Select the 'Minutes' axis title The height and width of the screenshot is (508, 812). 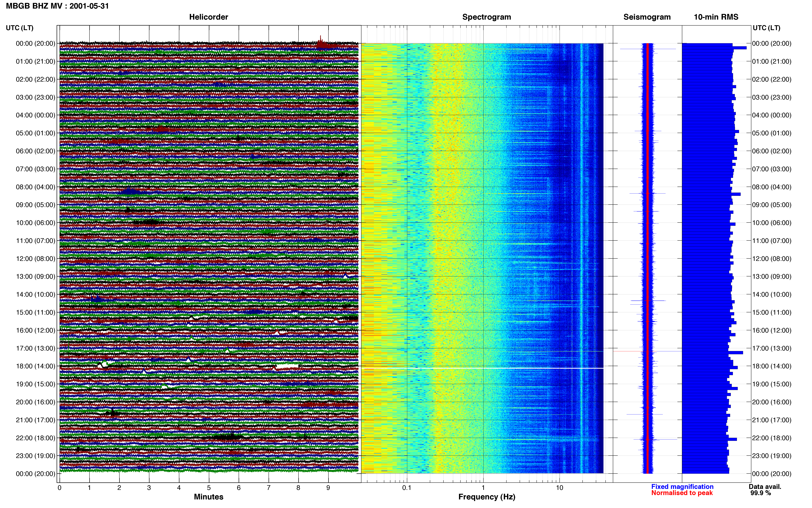[x=209, y=497]
